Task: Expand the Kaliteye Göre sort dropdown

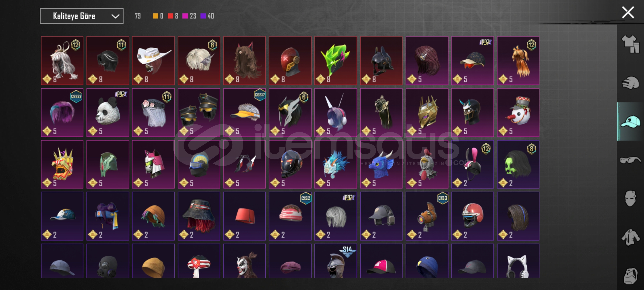Action: [82, 16]
